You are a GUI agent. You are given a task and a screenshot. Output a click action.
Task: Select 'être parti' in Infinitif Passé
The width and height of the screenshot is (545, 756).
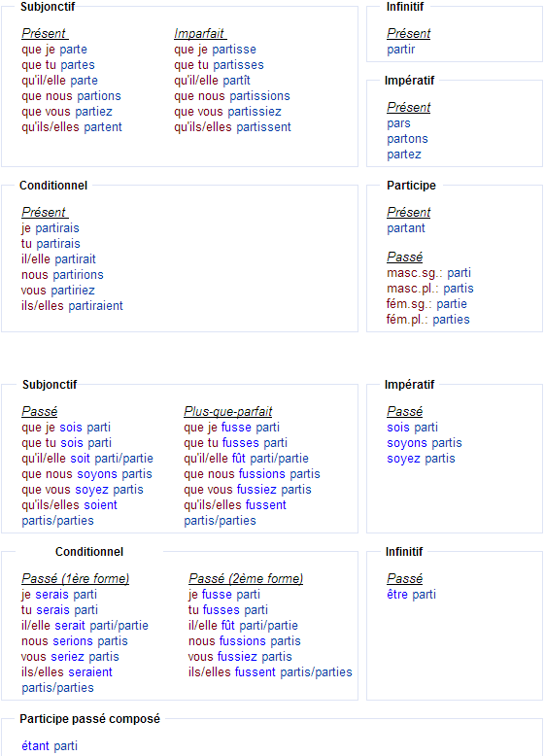point(411,595)
